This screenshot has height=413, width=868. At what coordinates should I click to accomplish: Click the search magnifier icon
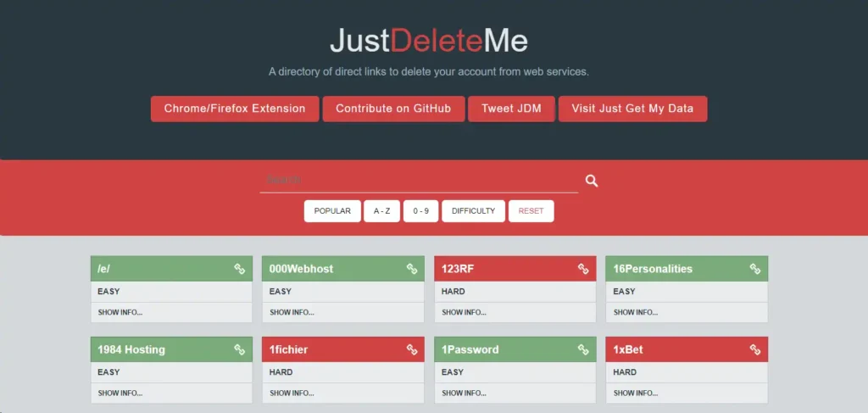(x=592, y=181)
